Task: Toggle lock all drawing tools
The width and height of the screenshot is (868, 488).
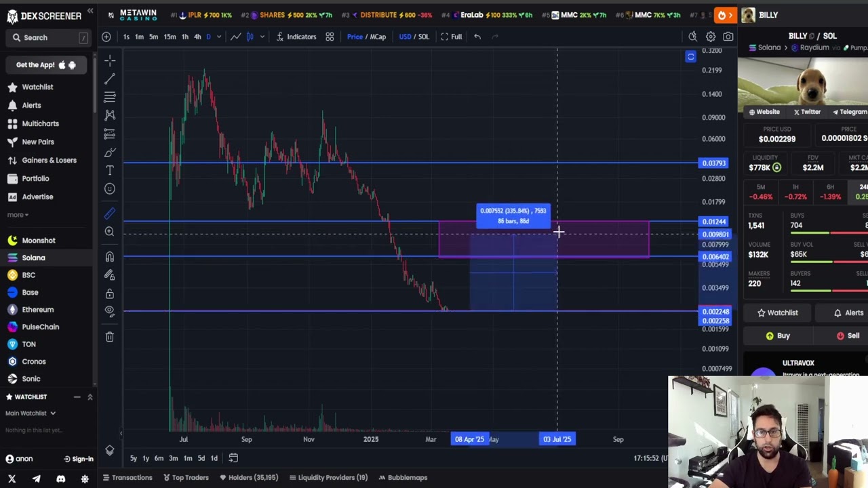Action: [x=110, y=293]
